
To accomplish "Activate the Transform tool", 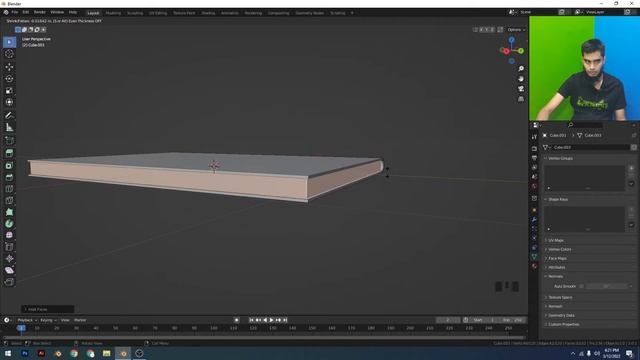I will coord(9,102).
